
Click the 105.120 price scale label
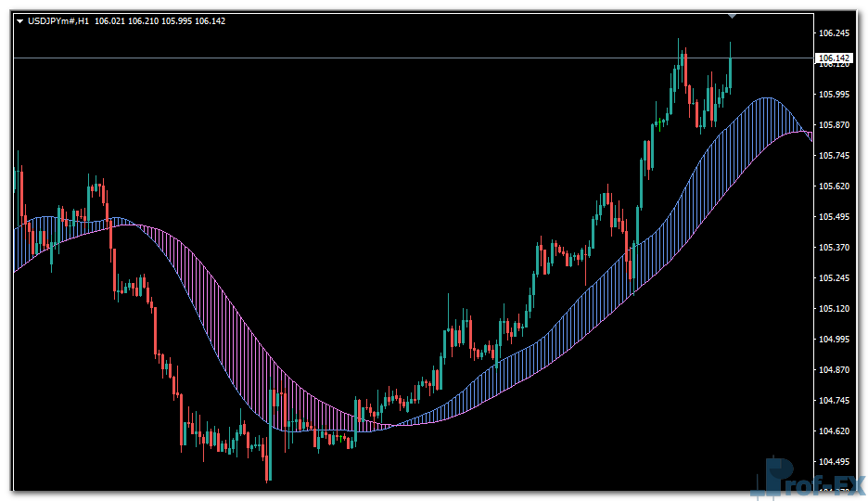point(835,309)
